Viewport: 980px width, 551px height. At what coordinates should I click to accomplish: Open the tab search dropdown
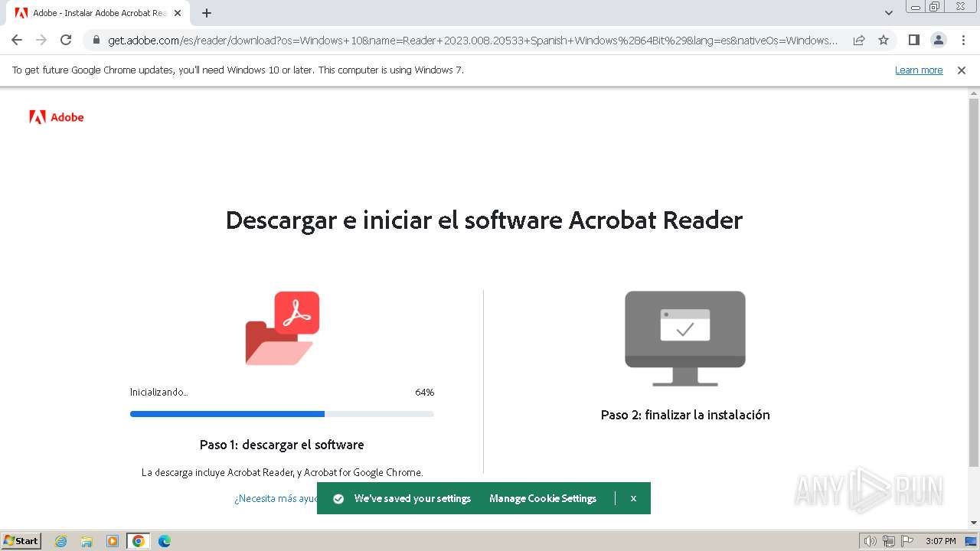[888, 13]
